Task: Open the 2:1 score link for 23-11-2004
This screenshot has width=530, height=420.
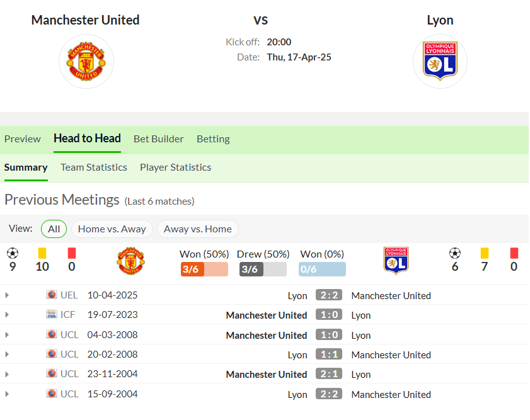Action: (x=329, y=374)
